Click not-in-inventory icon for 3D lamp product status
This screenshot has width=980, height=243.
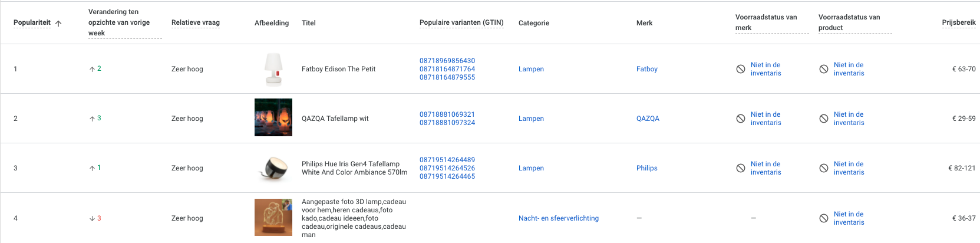[x=824, y=218]
